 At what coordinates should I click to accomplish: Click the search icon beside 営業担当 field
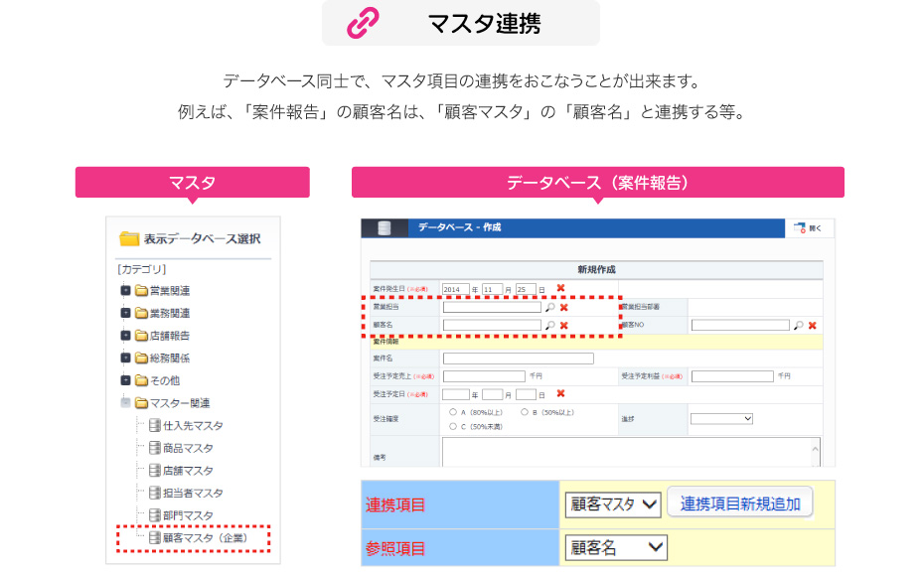(550, 308)
